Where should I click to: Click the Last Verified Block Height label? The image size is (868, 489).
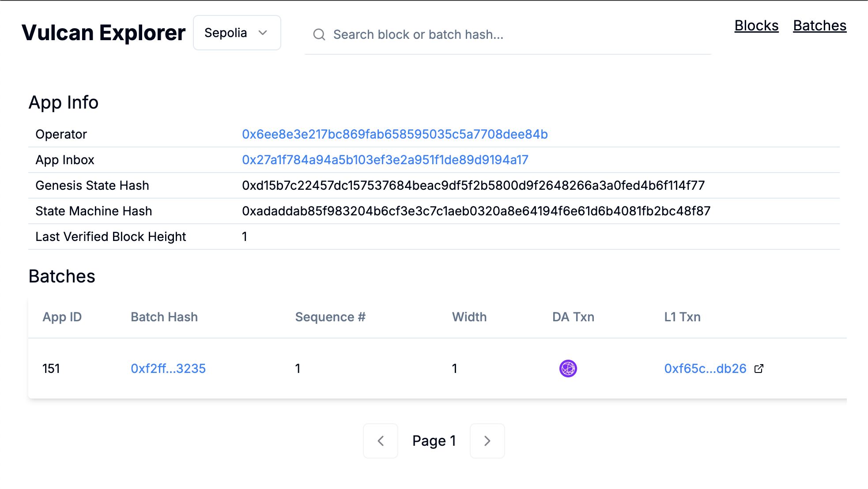click(x=111, y=237)
